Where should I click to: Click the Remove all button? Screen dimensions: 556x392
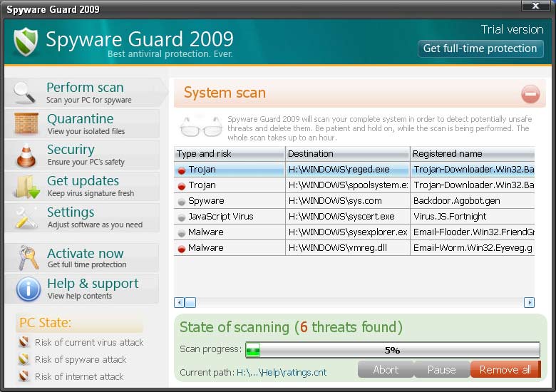coord(505,370)
